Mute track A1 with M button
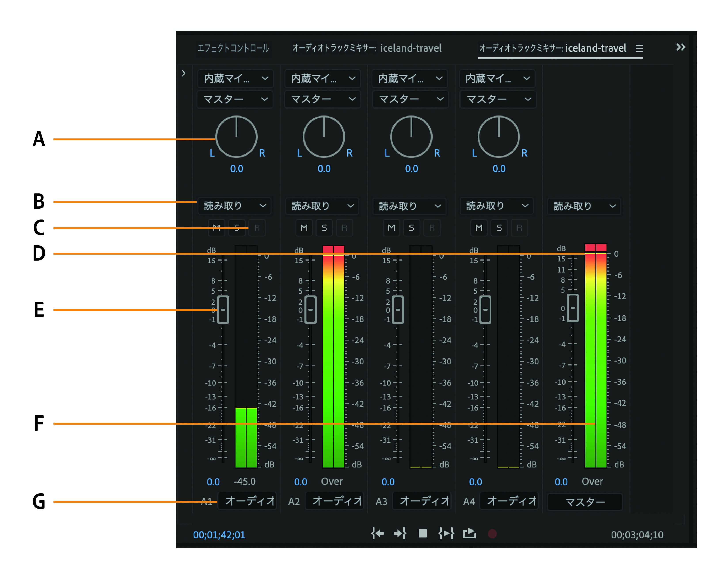 217,228
